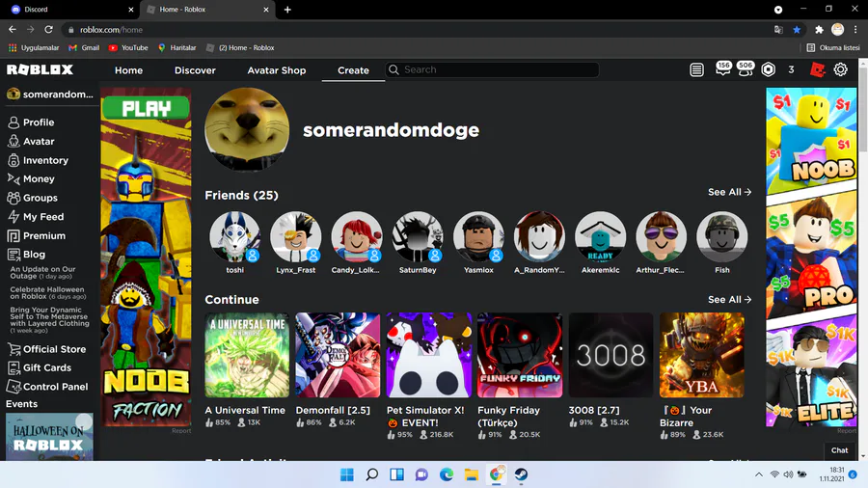
Task: Click See All for Friends
Action: pyautogui.click(x=729, y=192)
